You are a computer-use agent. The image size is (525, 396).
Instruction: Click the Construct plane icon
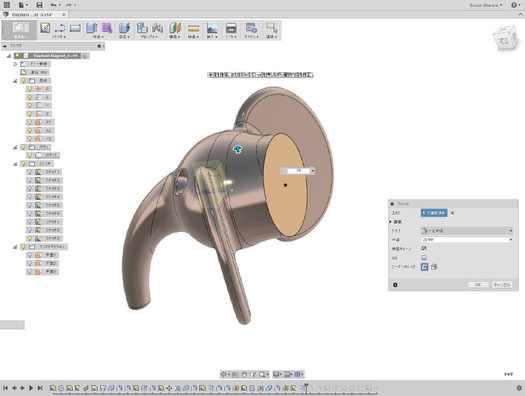pos(175,28)
